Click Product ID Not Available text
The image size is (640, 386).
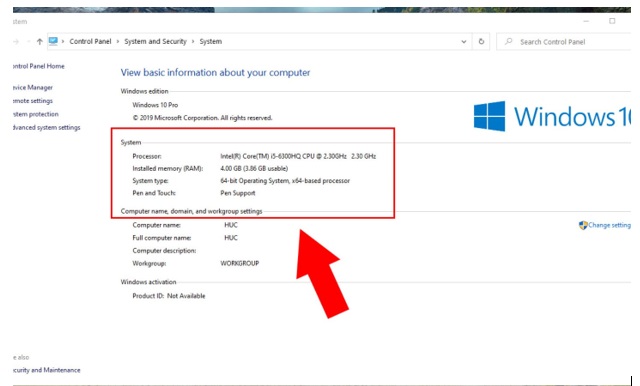[x=169, y=296]
